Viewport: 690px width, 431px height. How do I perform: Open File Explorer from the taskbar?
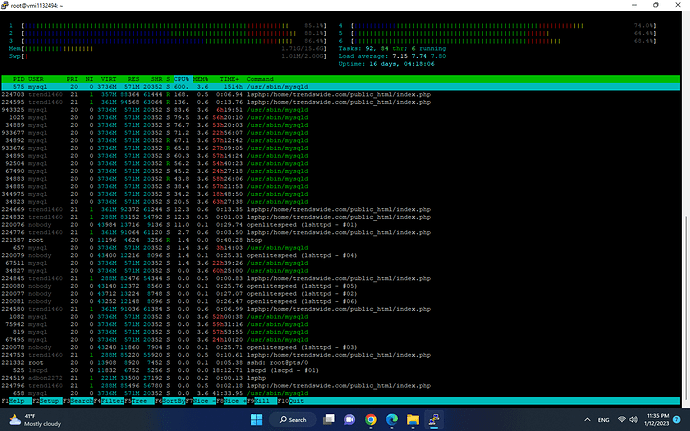(x=413, y=420)
